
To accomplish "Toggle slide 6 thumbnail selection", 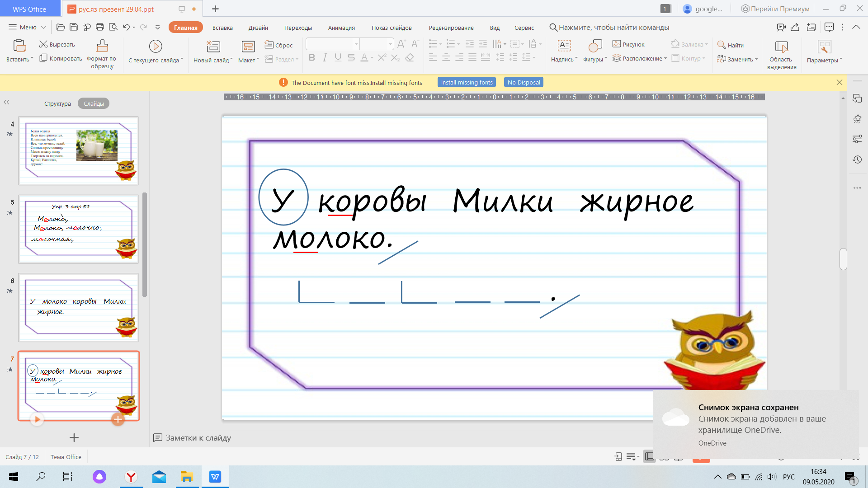I will pyautogui.click(x=77, y=307).
